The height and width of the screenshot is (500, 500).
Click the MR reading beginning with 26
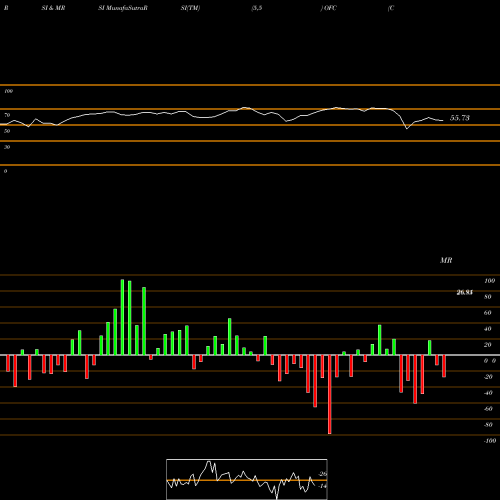click(464, 293)
